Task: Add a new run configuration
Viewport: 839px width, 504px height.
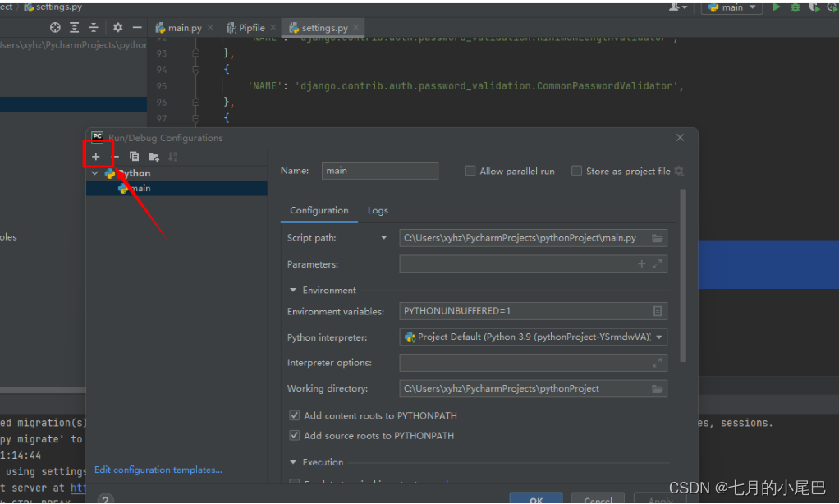Action: [96, 157]
